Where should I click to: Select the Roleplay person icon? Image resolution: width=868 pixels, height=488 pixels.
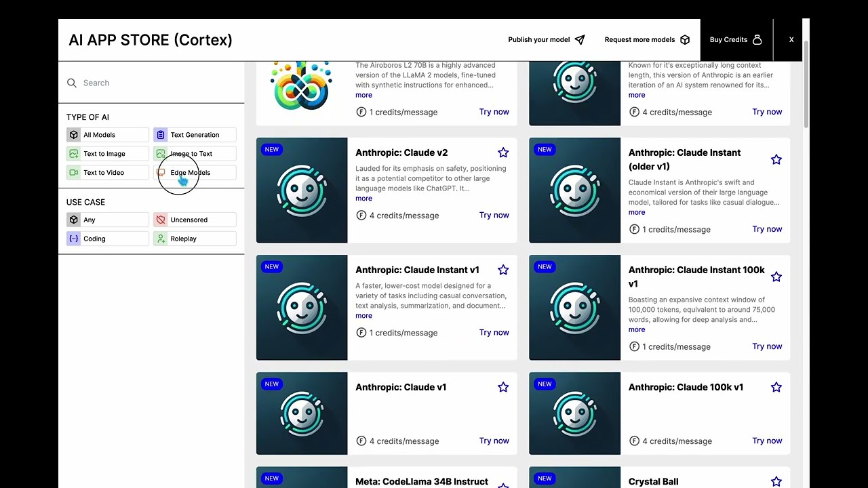click(x=161, y=238)
